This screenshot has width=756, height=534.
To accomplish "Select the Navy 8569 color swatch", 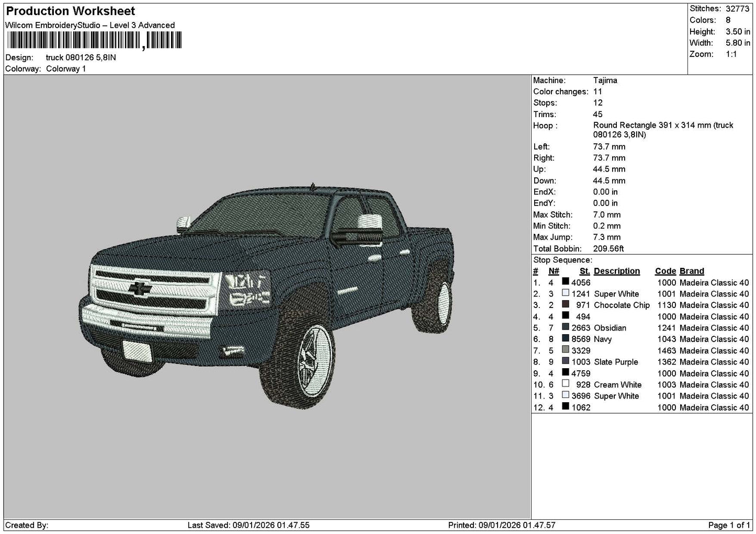I will click(x=566, y=338).
